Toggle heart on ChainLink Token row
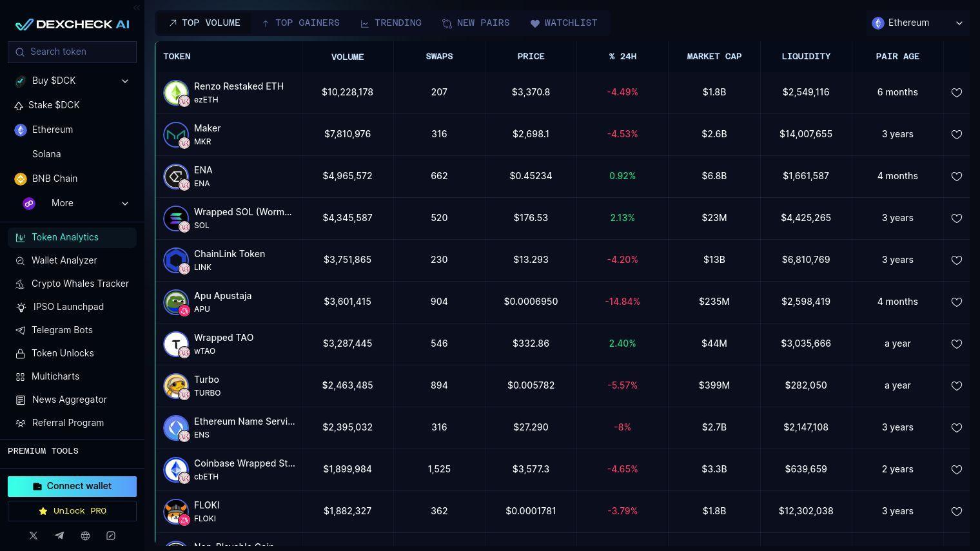The height and width of the screenshot is (551, 980). 957,260
